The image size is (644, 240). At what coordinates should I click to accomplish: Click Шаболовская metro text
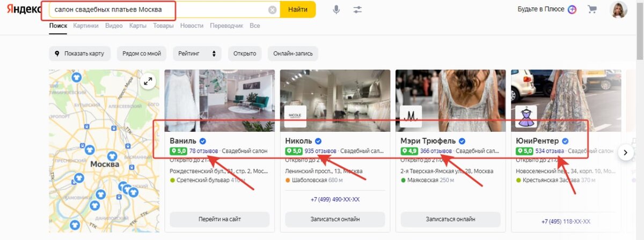pyautogui.click(x=310, y=181)
